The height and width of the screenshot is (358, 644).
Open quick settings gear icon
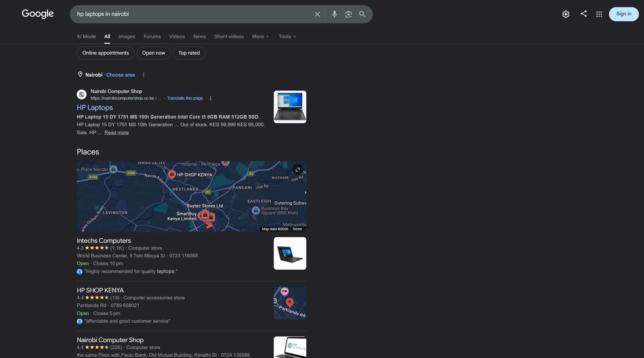[x=566, y=14]
